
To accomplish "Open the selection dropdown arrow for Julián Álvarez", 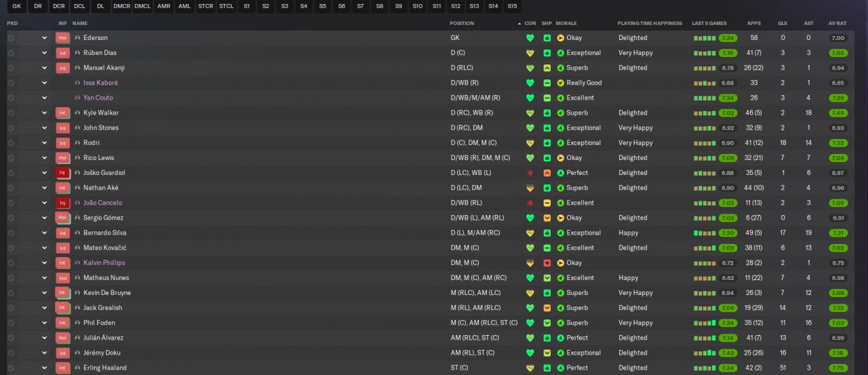I will point(44,338).
